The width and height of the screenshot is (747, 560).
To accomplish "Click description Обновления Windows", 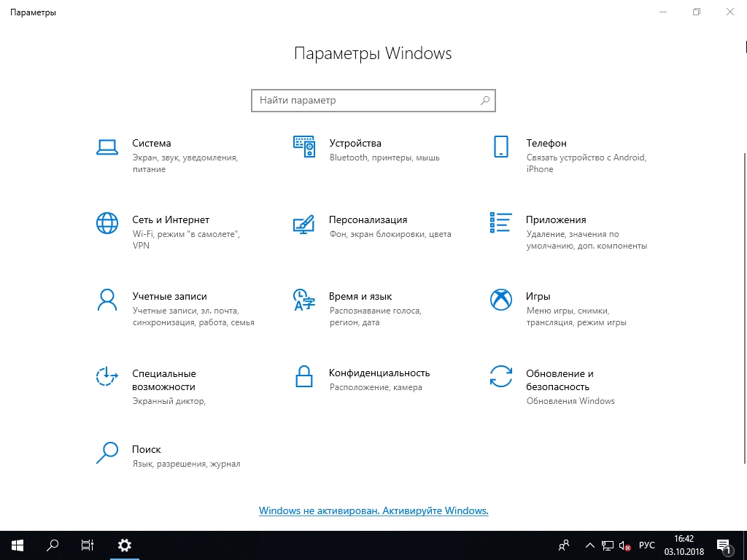I will click(570, 401).
